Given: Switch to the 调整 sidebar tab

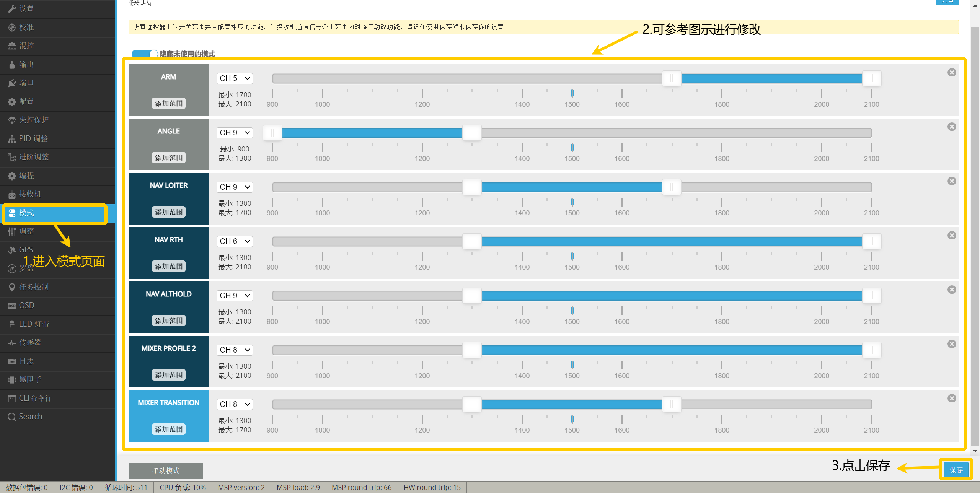Looking at the screenshot, I should click(26, 231).
